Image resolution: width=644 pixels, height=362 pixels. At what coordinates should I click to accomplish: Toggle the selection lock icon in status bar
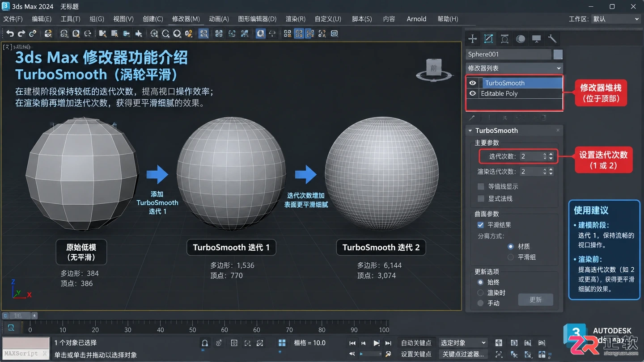205,343
